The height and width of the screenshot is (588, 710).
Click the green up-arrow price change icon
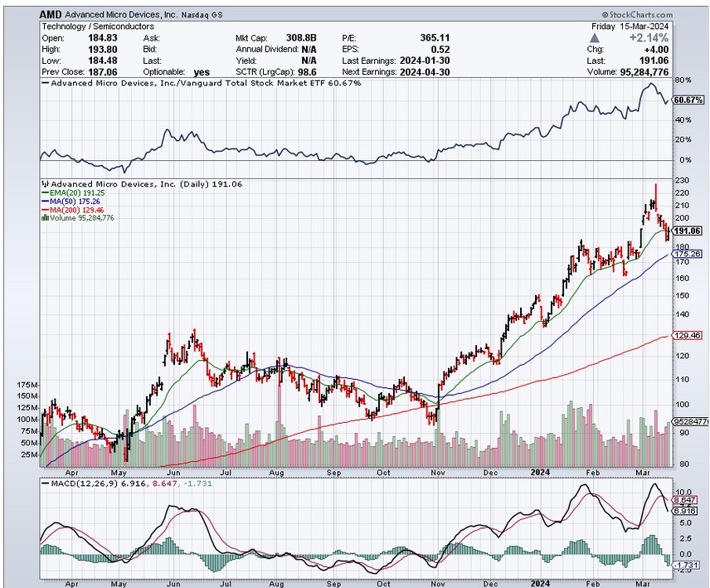coord(593,37)
